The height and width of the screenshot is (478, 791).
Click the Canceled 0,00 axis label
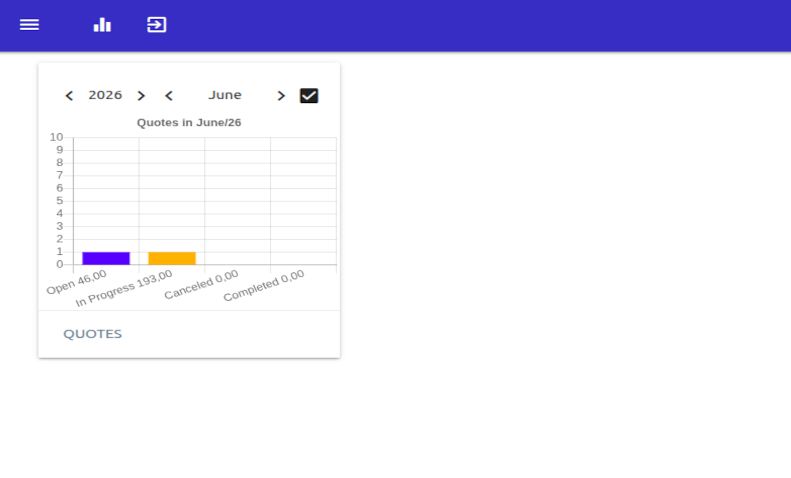201,285
